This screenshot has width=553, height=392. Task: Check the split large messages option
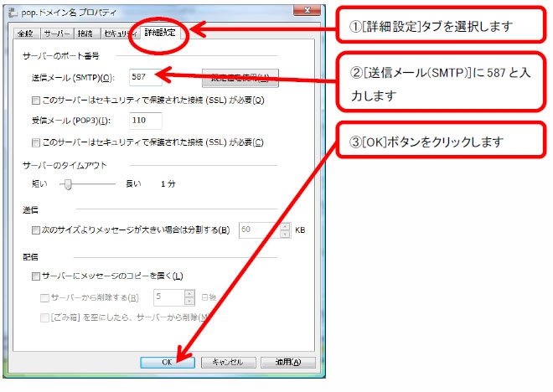coord(35,230)
